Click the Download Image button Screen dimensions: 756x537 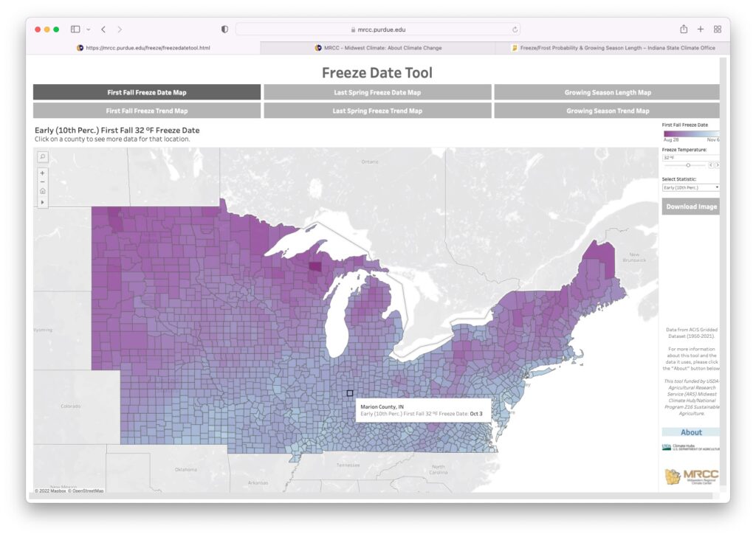[x=690, y=207]
